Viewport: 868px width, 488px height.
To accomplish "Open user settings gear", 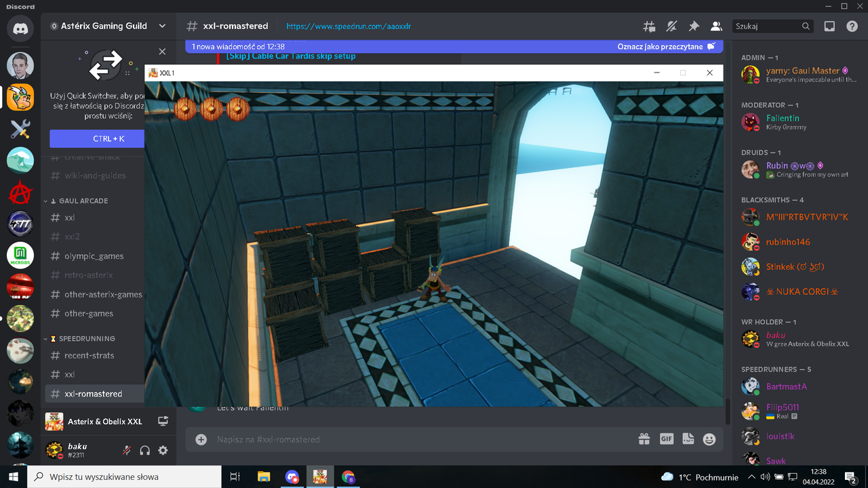I will pos(163,450).
